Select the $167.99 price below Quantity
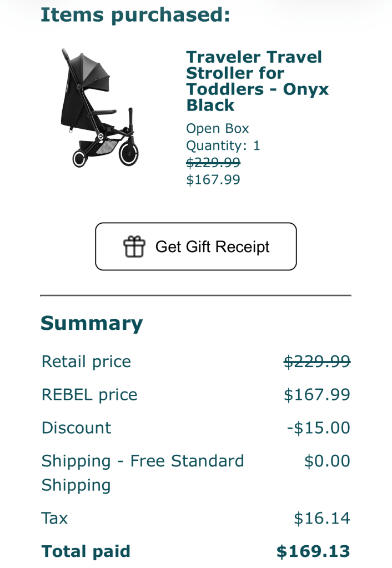Screen dimensions: 392x568 [x=213, y=180]
